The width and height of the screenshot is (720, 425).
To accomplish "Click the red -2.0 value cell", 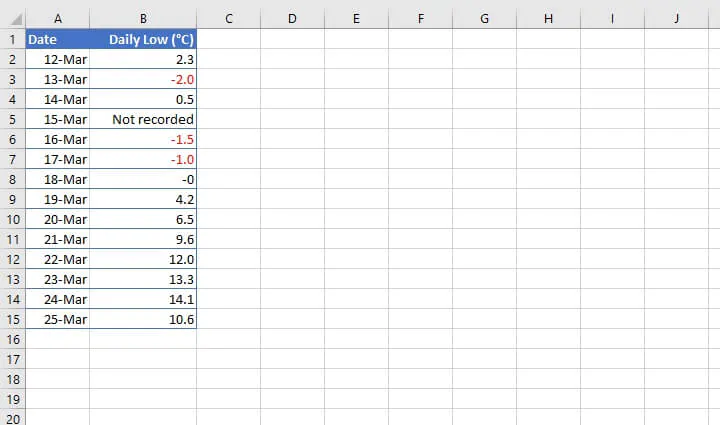I will click(x=143, y=79).
